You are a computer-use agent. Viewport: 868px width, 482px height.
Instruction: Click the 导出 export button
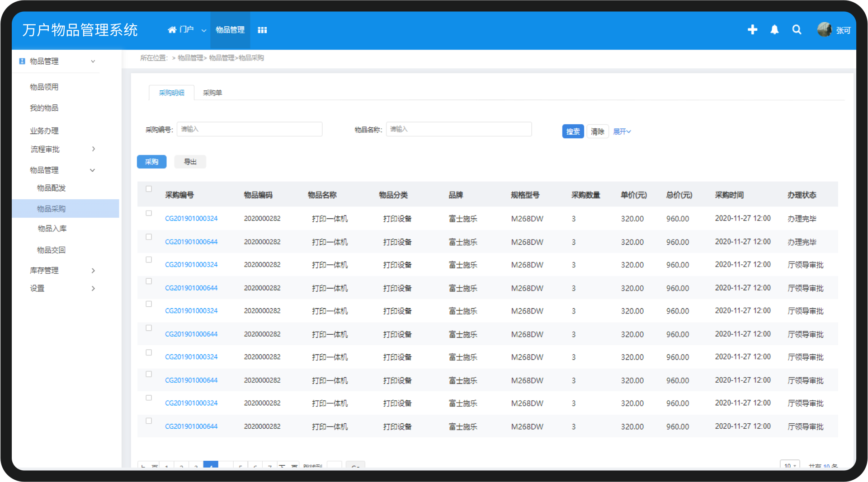(190, 162)
